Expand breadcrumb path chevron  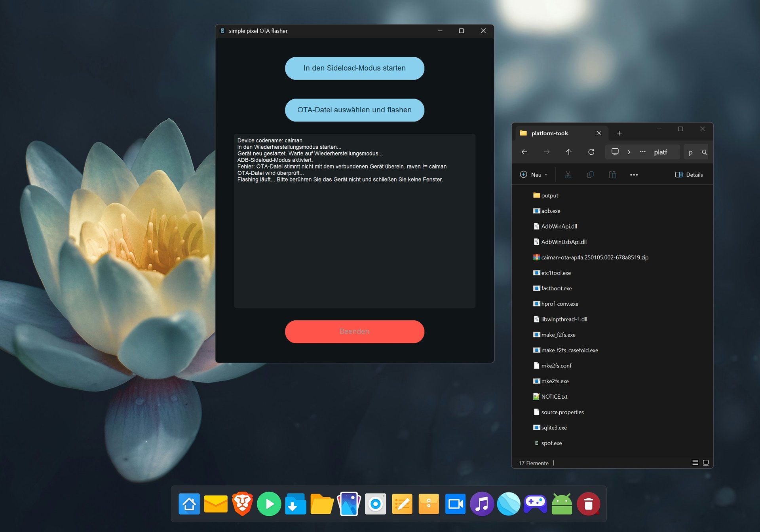point(629,152)
